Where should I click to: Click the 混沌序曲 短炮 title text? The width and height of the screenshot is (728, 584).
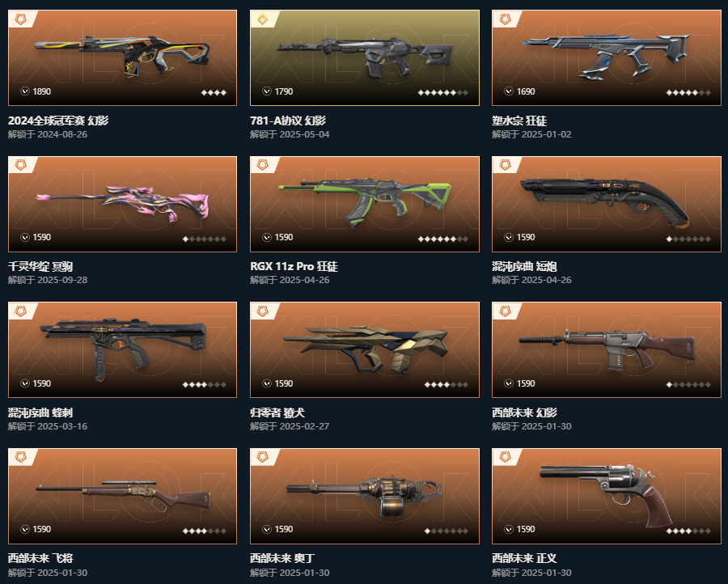tap(524, 266)
